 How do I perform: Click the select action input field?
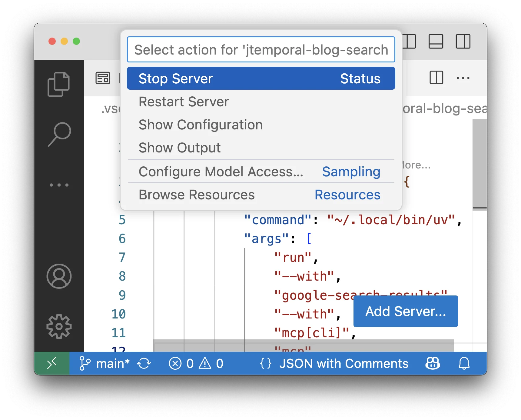(x=261, y=49)
